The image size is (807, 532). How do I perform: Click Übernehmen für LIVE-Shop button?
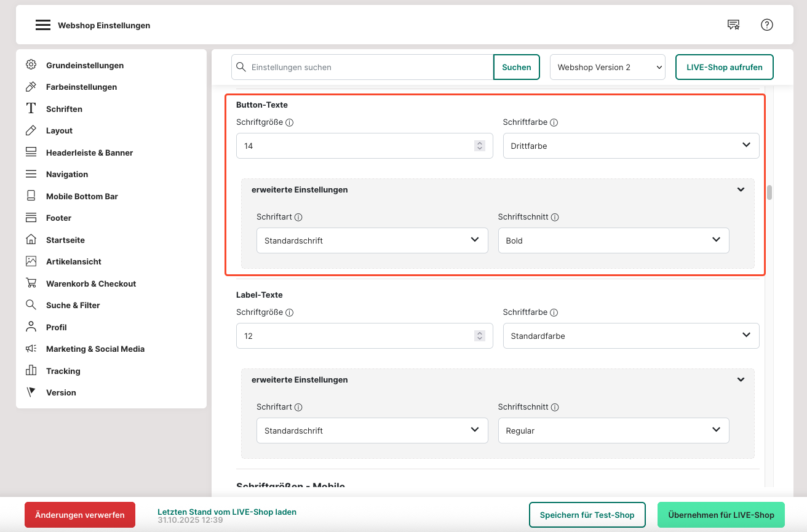(x=721, y=515)
